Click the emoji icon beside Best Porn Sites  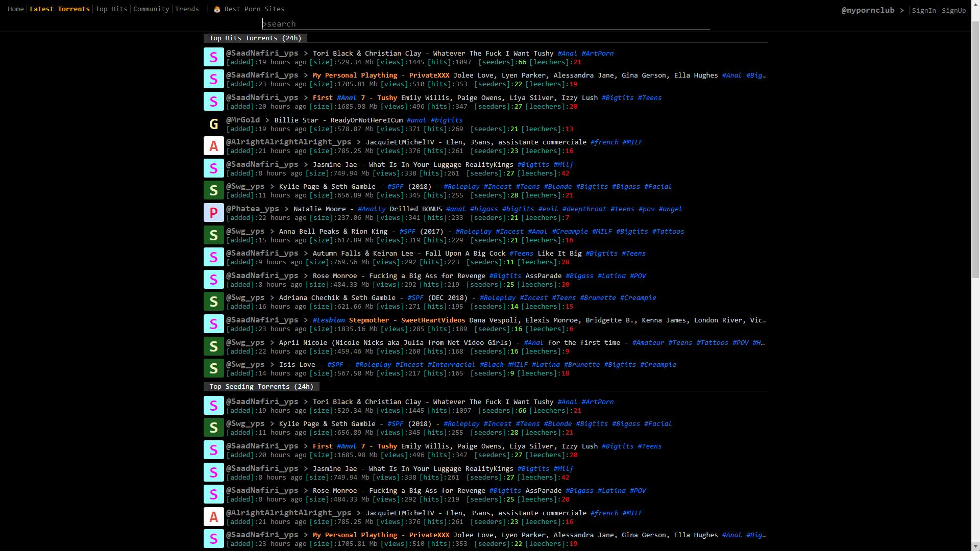click(217, 9)
